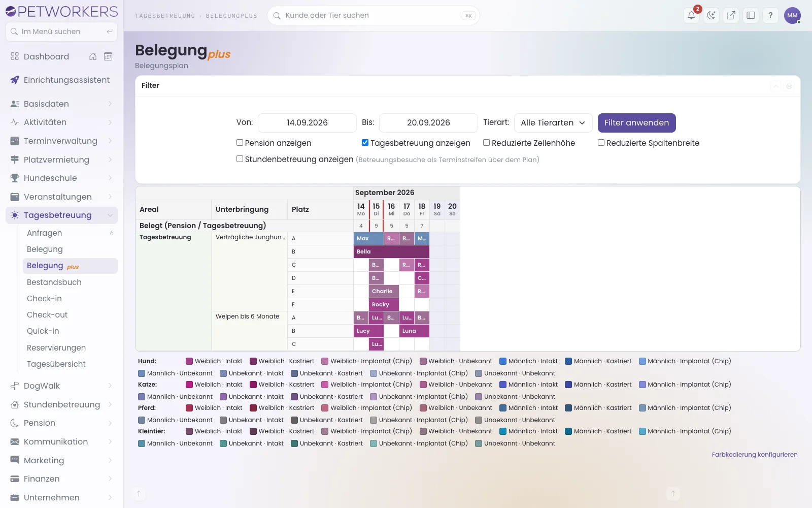Enable Reduzierte Zeilenhöhe checkbox
Screen dimensions: 812x508
pos(486,143)
